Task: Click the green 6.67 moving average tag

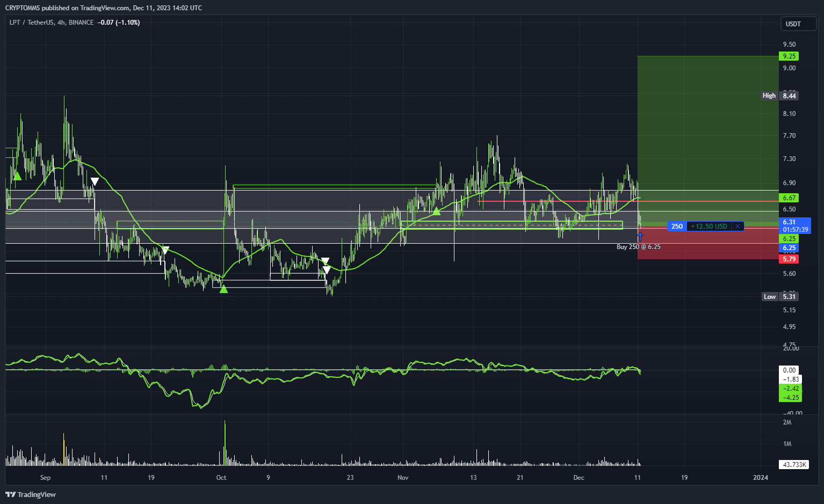Action: [x=789, y=198]
